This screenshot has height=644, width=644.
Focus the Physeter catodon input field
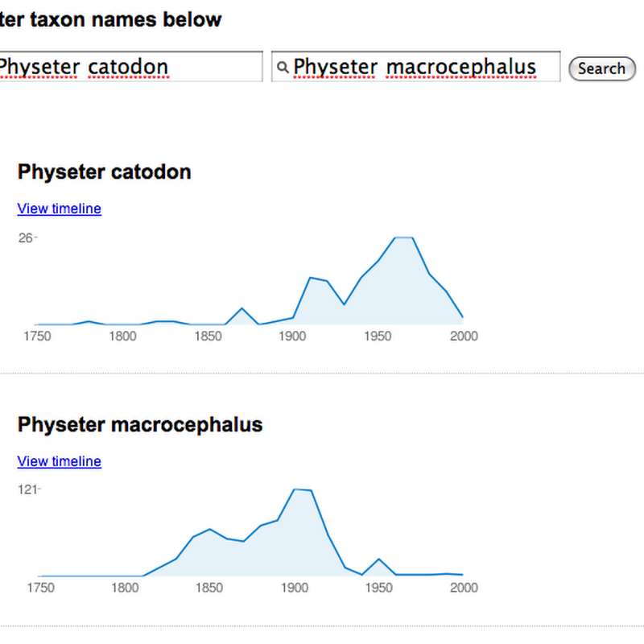(x=131, y=67)
